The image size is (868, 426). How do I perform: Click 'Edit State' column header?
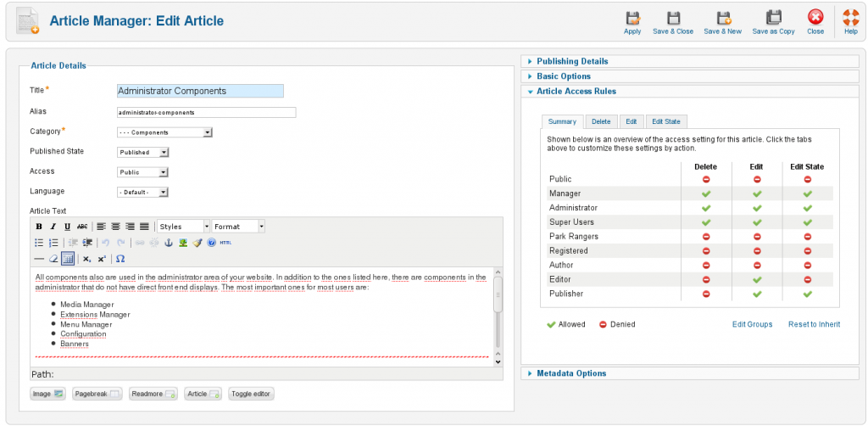coord(807,166)
